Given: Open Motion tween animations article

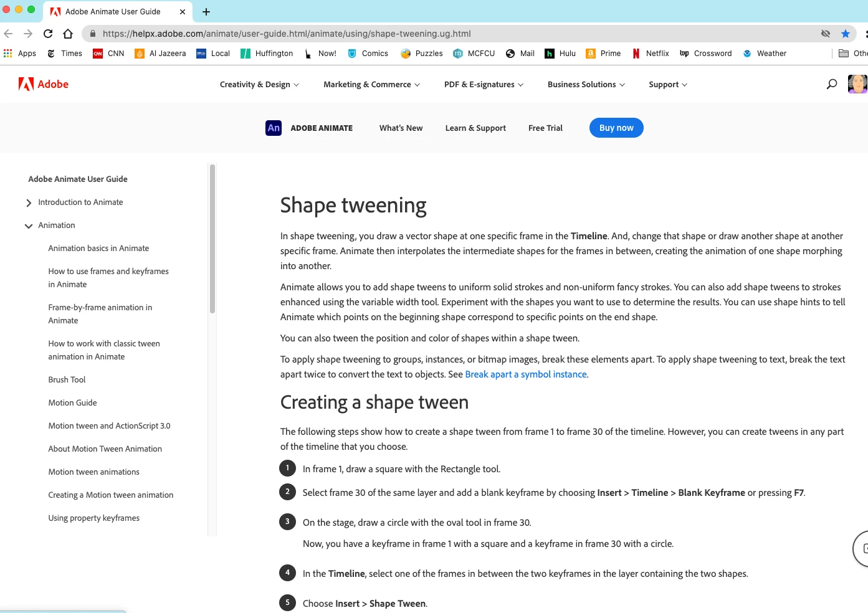Looking at the screenshot, I should pos(93,472).
